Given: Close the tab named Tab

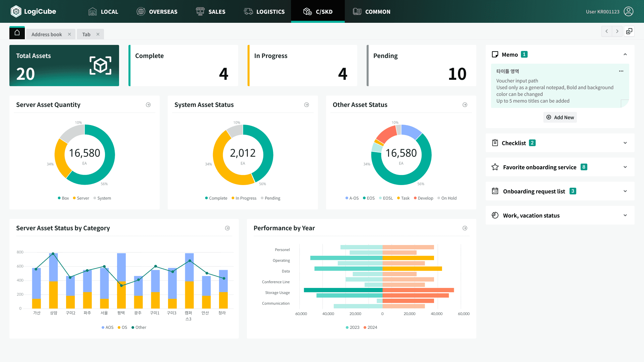Looking at the screenshot, I should pyautogui.click(x=98, y=34).
